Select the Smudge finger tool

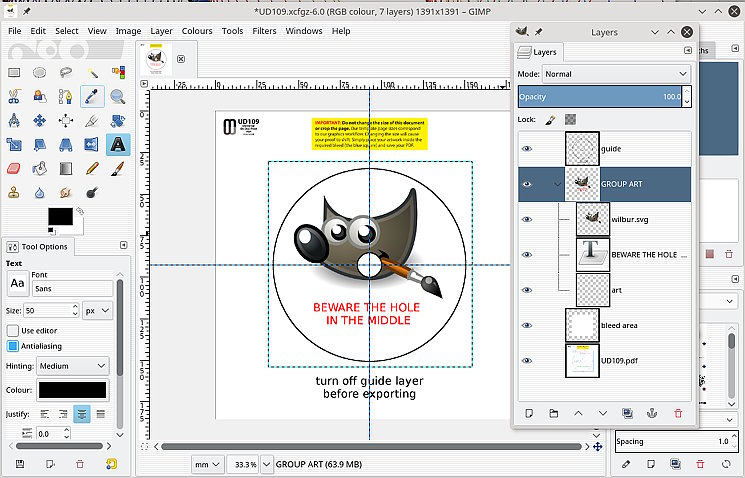[x=66, y=192]
